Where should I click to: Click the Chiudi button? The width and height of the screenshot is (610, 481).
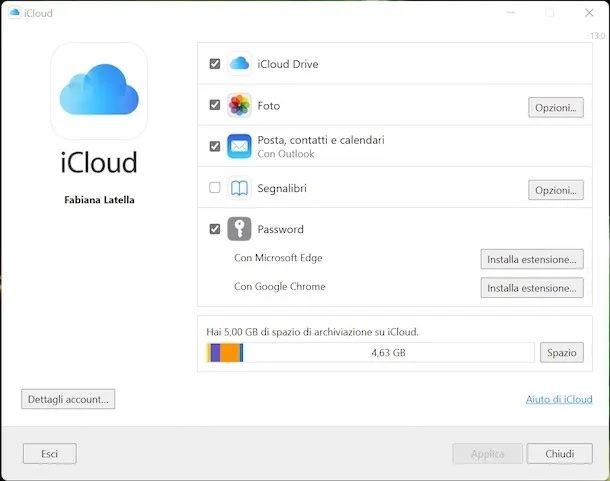[x=559, y=454]
